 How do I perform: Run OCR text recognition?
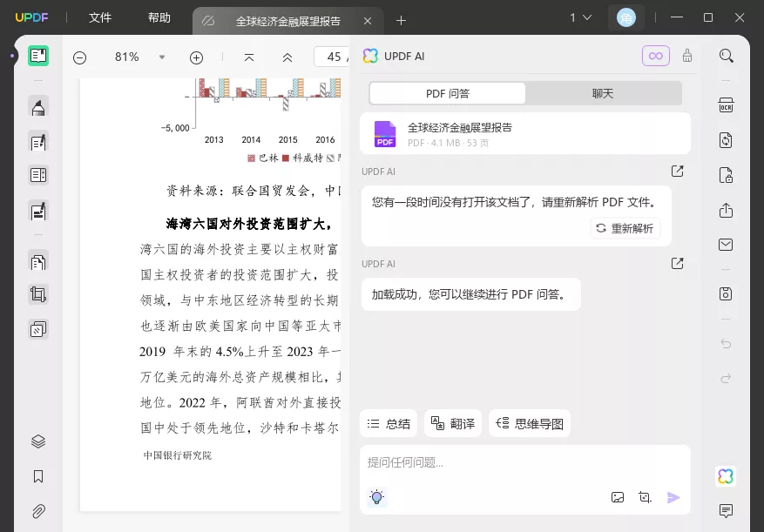(x=726, y=105)
